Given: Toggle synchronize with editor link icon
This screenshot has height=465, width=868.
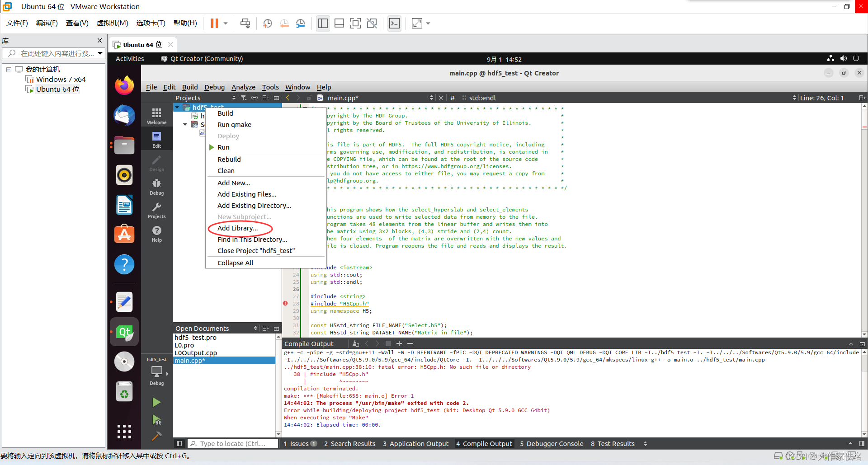Looking at the screenshot, I should [x=255, y=98].
